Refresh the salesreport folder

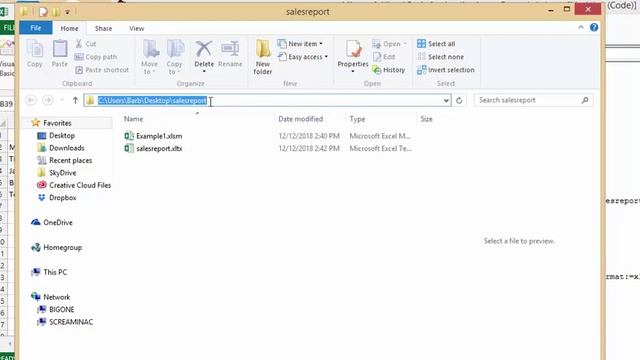click(x=459, y=100)
